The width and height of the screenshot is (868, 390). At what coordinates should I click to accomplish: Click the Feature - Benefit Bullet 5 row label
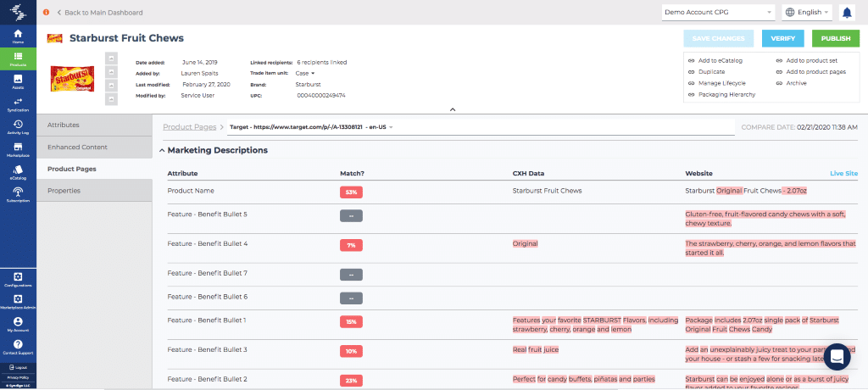(x=207, y=214)
